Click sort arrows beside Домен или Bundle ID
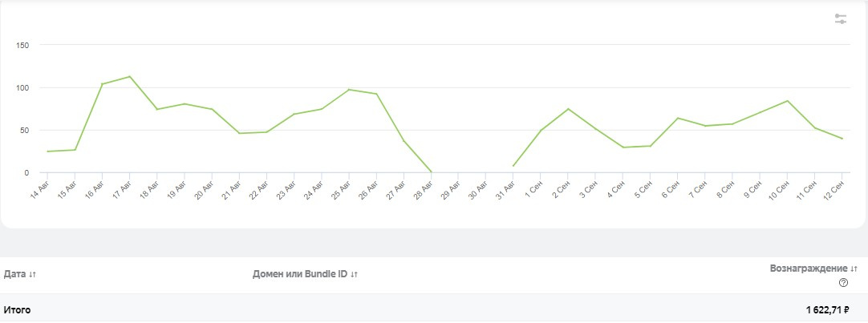The image size is (868, 323). click(x=354, y=275)
